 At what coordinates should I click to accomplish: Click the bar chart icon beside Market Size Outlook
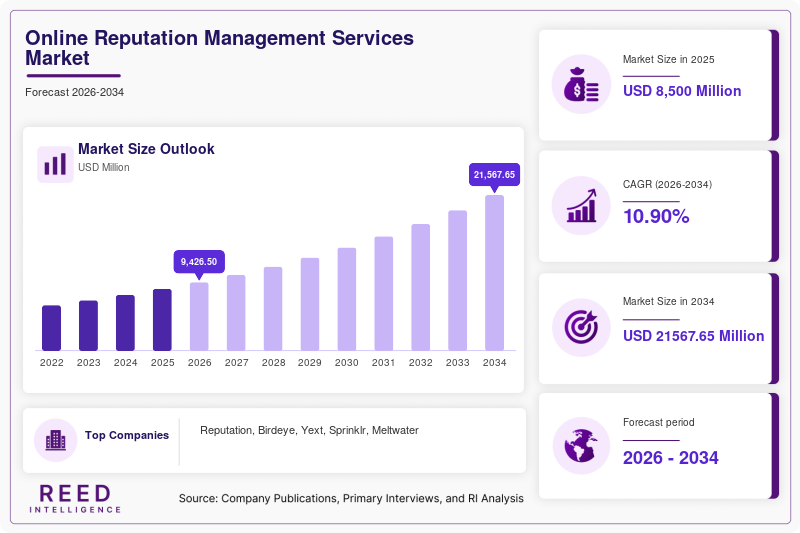[x=55, y=164]
